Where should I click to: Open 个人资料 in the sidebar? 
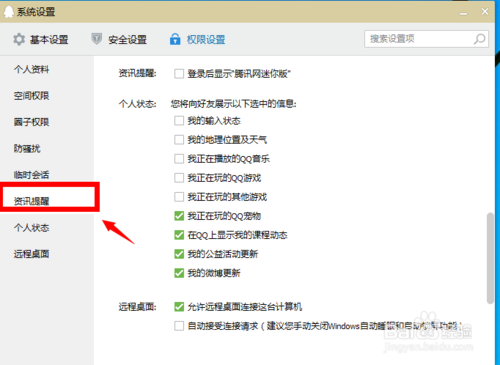click(x=31, y=69)
